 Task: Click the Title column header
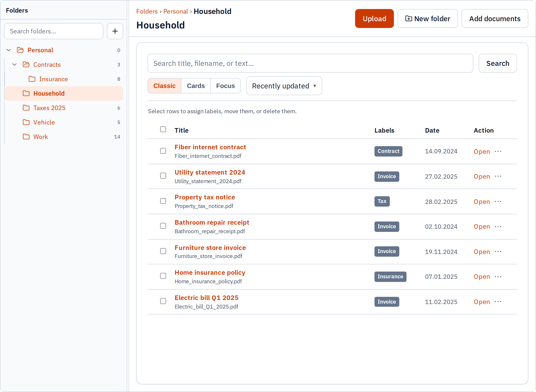(182, 131)
